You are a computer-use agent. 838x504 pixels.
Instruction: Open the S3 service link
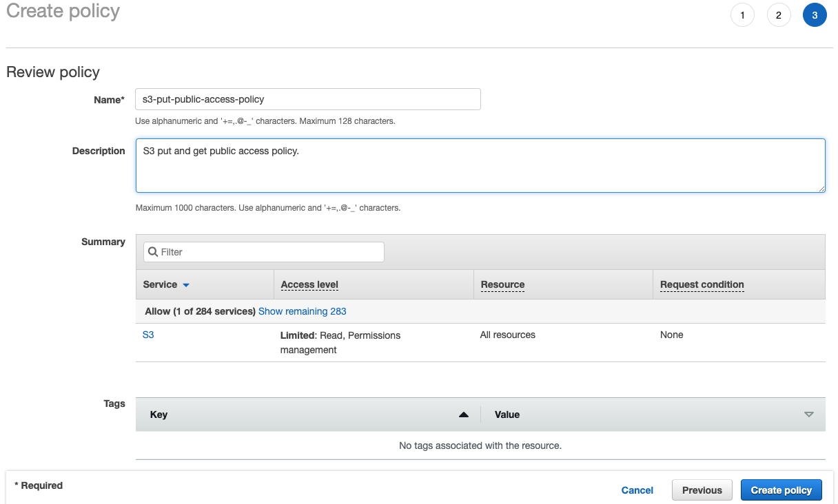click(148, 335)
